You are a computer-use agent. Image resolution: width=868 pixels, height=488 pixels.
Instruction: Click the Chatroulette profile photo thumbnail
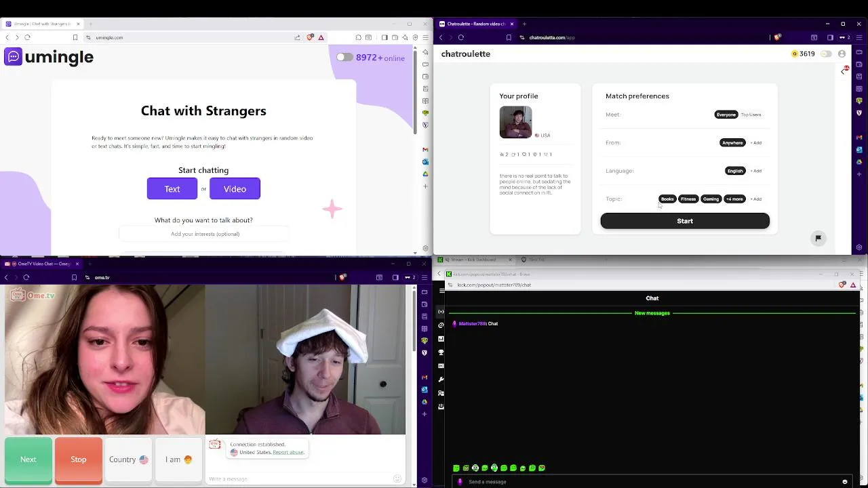[516, 123]
